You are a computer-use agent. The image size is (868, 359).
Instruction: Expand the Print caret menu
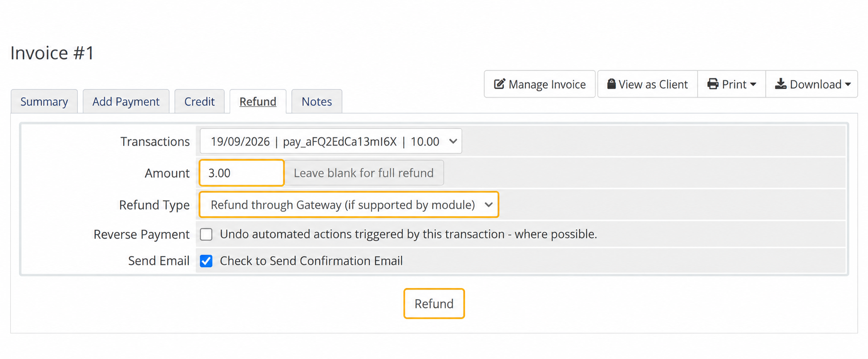(x=753, y=84)
